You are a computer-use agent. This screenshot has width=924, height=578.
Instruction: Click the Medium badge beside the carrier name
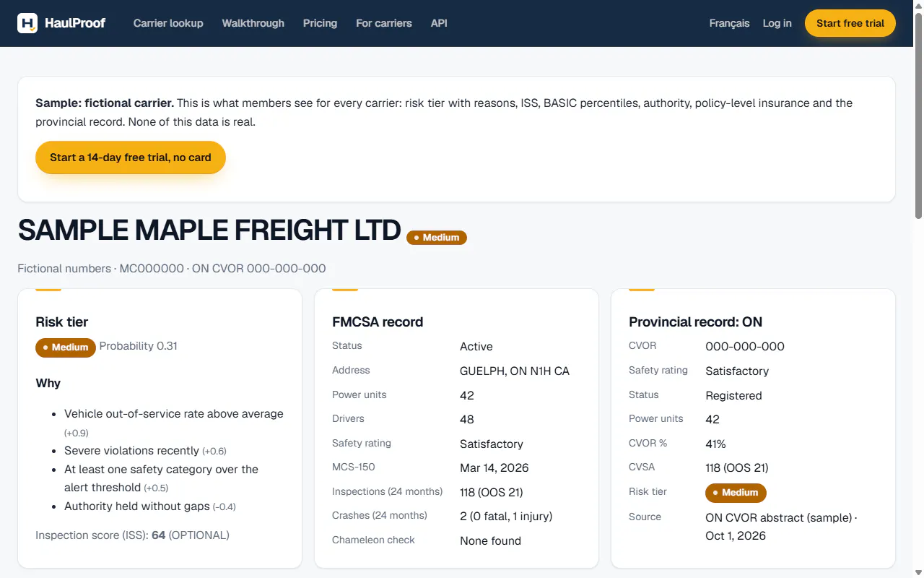[437, 237]
